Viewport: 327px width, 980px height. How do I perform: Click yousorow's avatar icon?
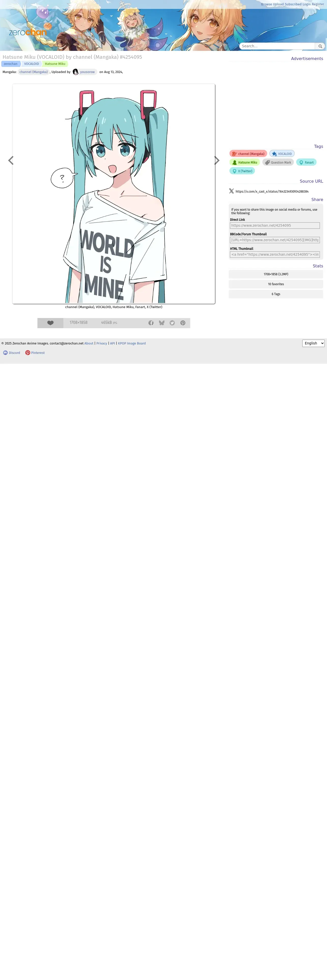[x=75, y=72]
